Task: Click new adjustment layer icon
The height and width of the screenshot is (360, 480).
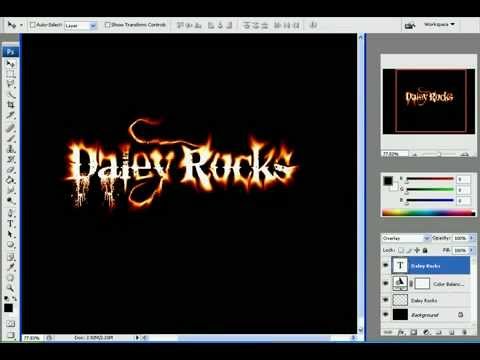Action: tap(426, 332)
